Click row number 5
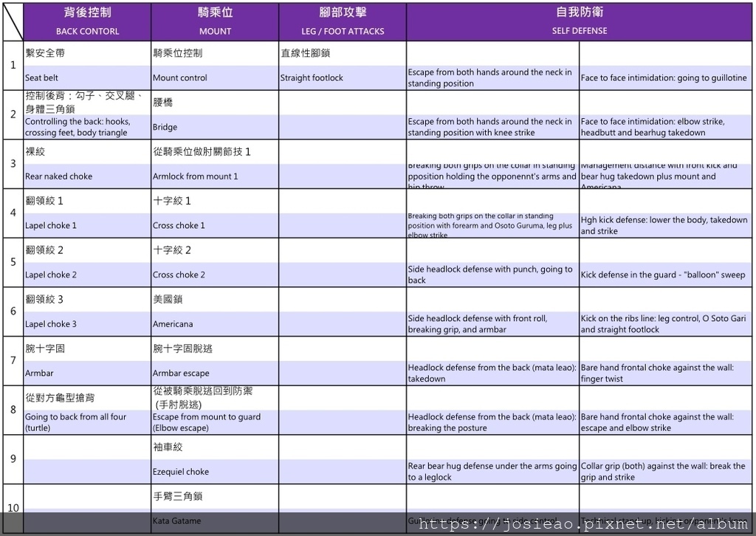This screenshot has width=756, height=536. coord(13,262)
